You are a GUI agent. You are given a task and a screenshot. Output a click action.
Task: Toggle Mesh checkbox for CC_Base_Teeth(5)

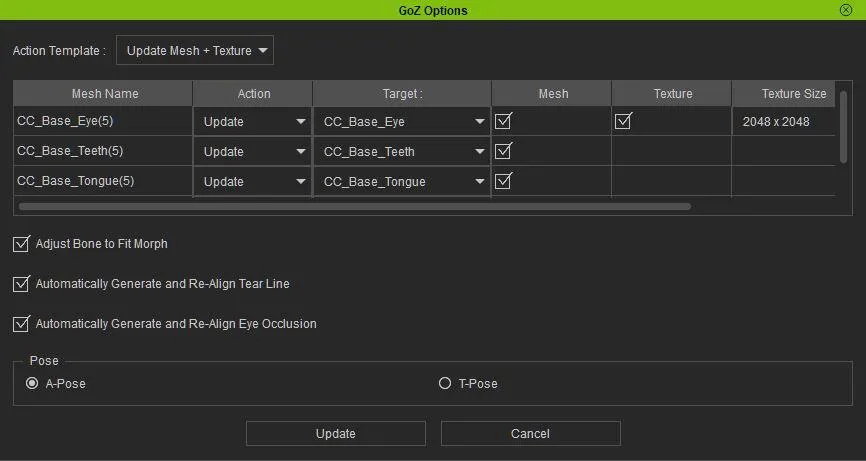coord(504,151)
